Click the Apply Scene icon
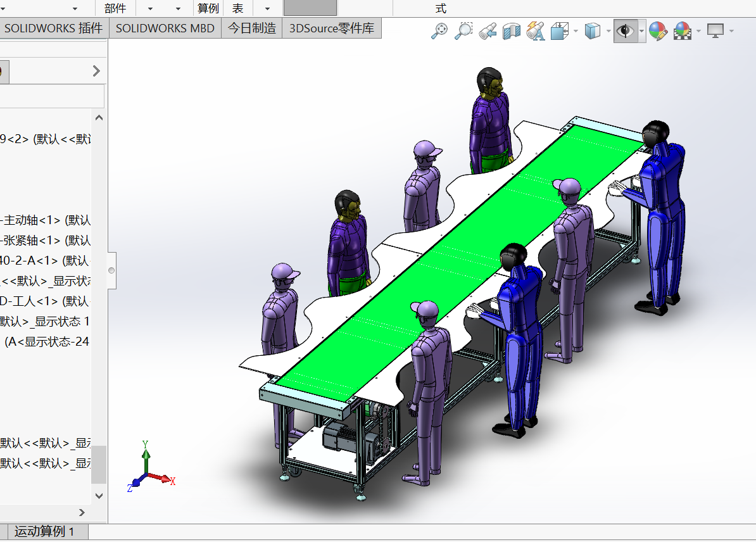756x542 pixels. point(682,31)
